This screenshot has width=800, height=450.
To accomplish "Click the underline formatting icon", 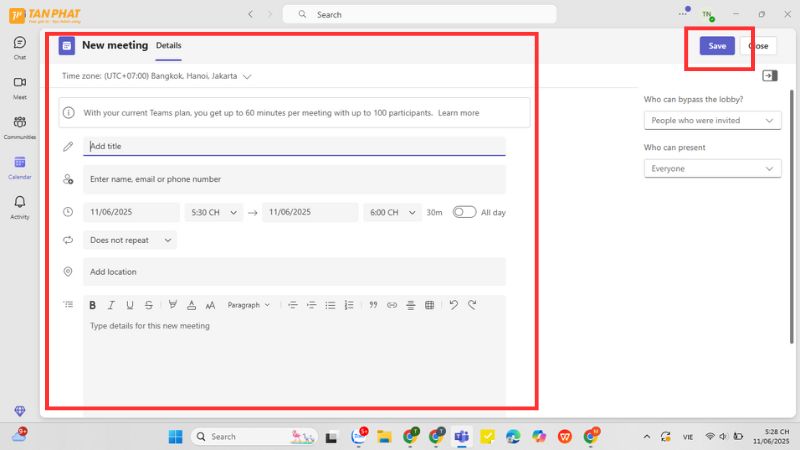I will 130,305.
